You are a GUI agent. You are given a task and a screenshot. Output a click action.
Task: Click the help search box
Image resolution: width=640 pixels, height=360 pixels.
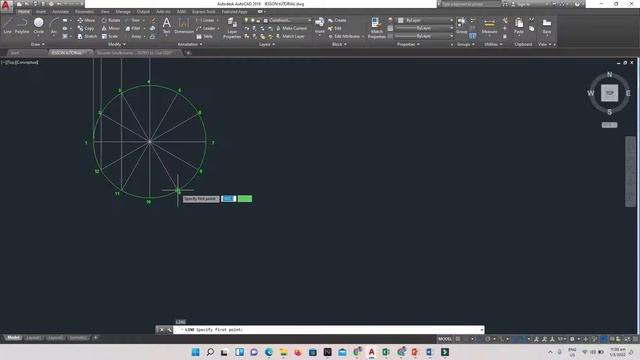click(470, 4)
